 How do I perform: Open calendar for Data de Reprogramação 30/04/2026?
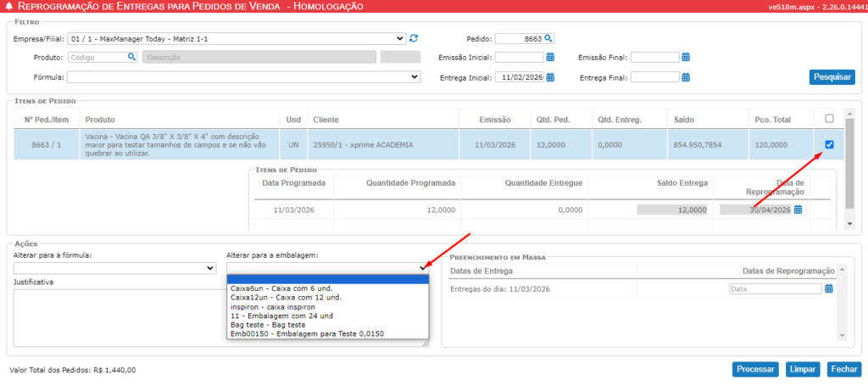797,210
